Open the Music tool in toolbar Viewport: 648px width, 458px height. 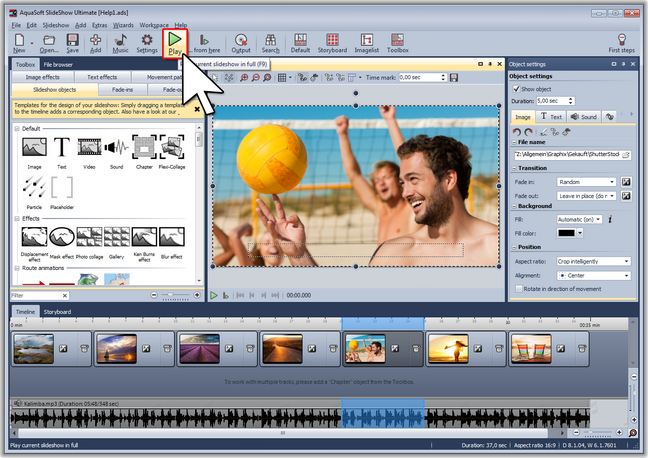(120, 41)
